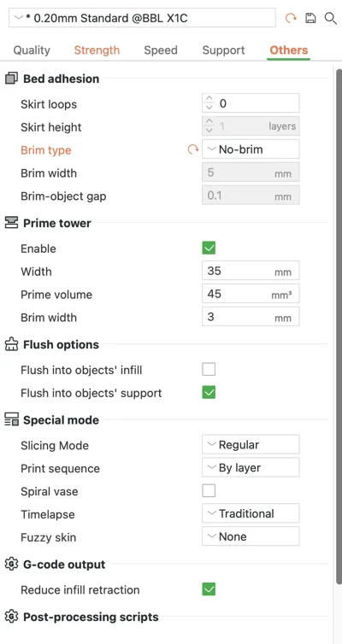Increase Skirt loops with the up arrow

coord(209,99)
